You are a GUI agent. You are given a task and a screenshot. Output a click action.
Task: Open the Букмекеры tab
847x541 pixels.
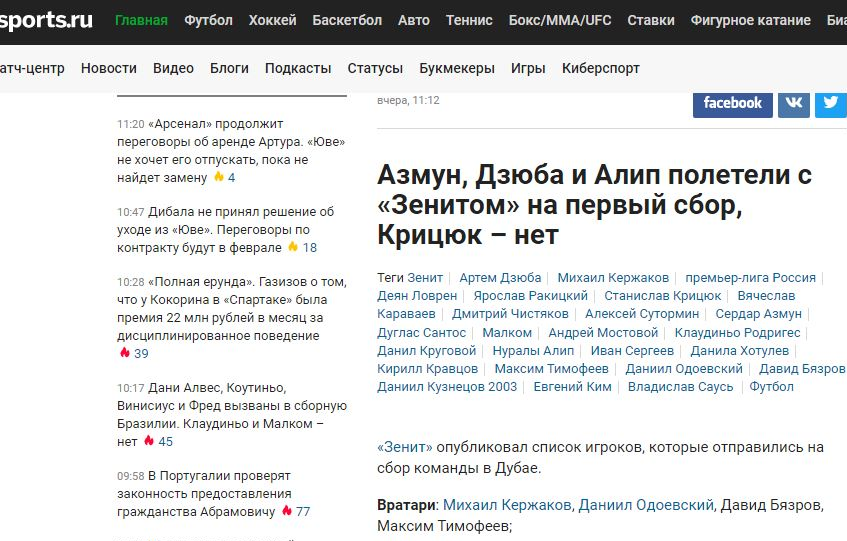(x=457, y=68)
